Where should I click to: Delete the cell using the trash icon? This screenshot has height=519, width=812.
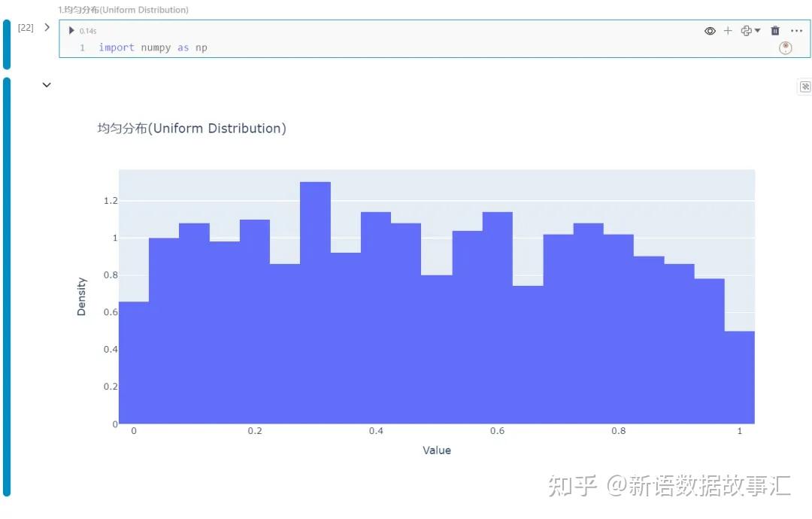[x=775, y=31]
